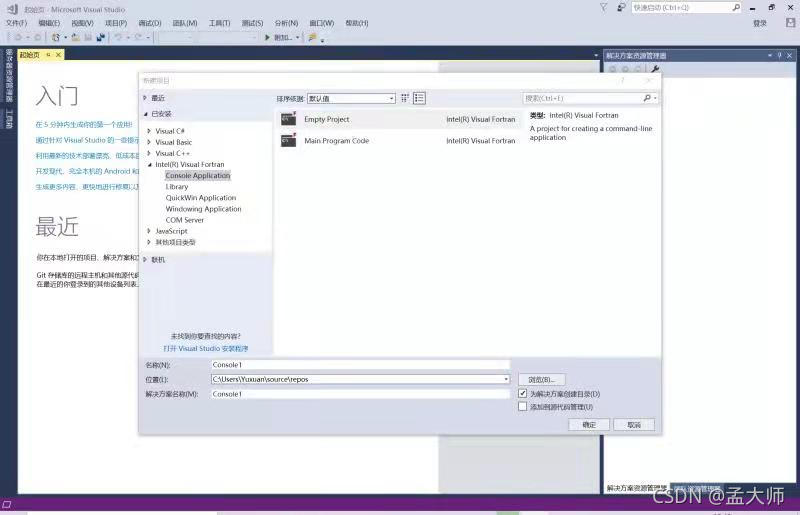Switch templates to list view icon

[419, 98]
